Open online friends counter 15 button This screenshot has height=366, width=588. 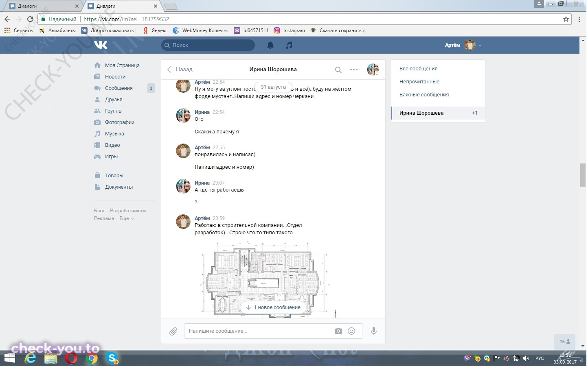pos(565,342)
